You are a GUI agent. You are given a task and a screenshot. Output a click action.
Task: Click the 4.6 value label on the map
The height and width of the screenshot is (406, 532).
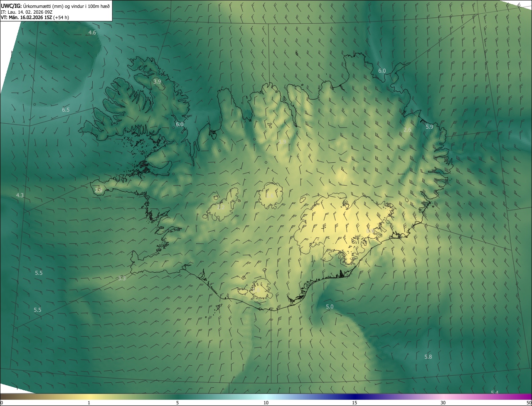click(92, 32)
